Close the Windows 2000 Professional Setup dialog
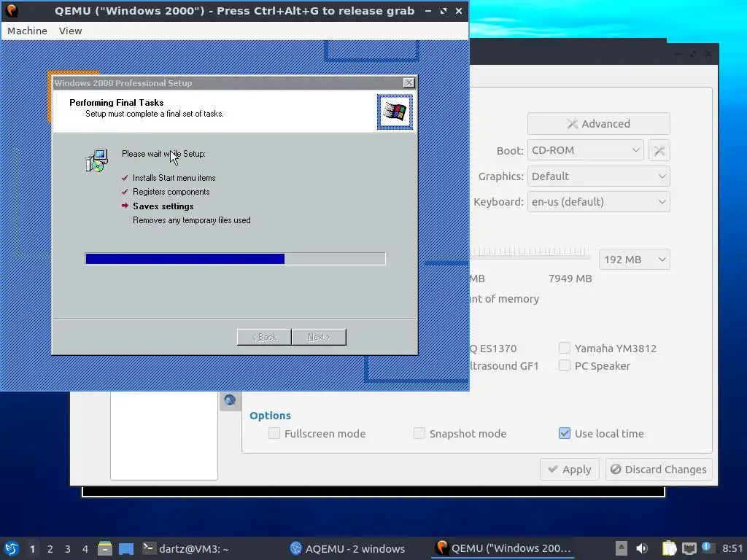This screenshot has width=747, height=560. (x=409, y=83)
